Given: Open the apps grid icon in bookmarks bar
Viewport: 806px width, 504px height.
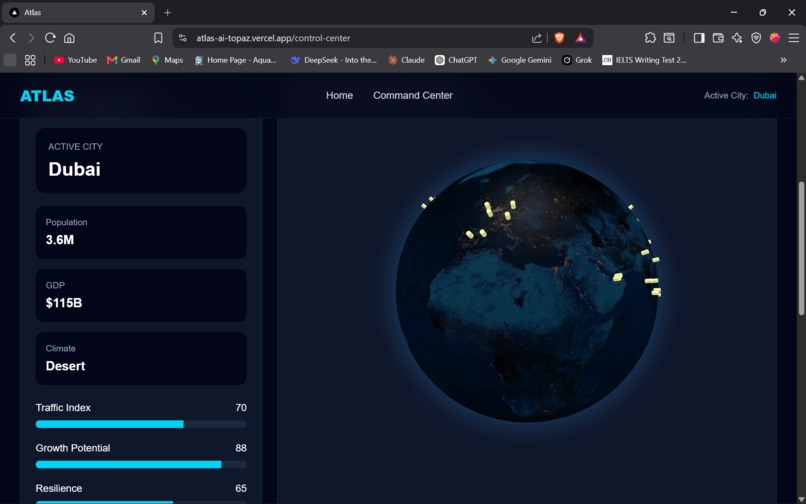Looking at the screenshot, I should pyautogui.click(x=30, y=60).
